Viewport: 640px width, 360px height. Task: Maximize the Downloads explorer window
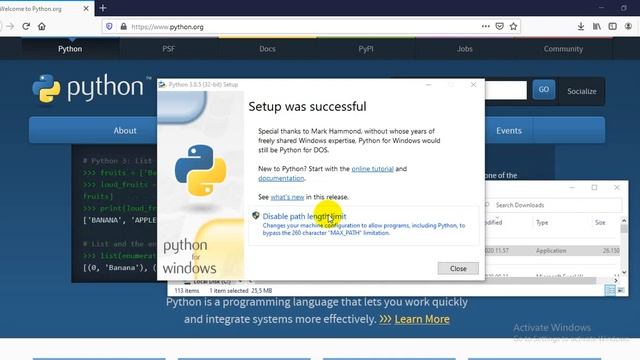[594, 187]
